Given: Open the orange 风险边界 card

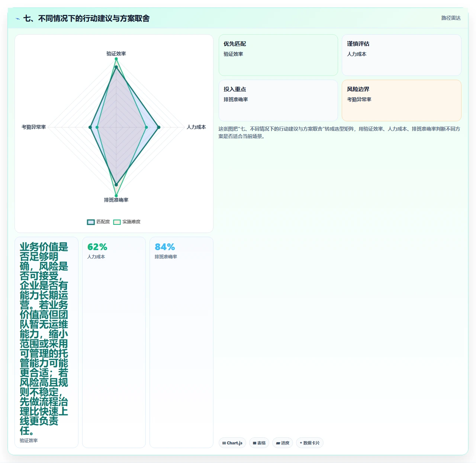Looking at the screenshot, I should pos(402,100).
